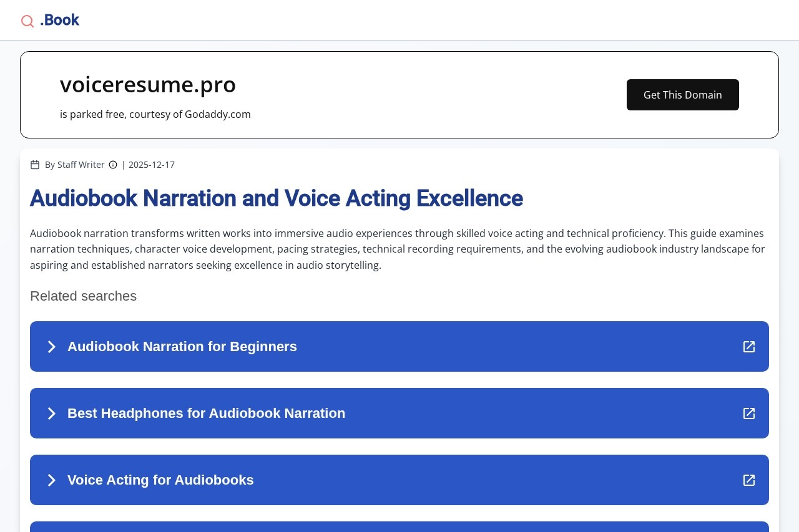Open the Best Headphones for Audiobook Narration search
This screenshot has width=799, height=532.
point(206,413)
